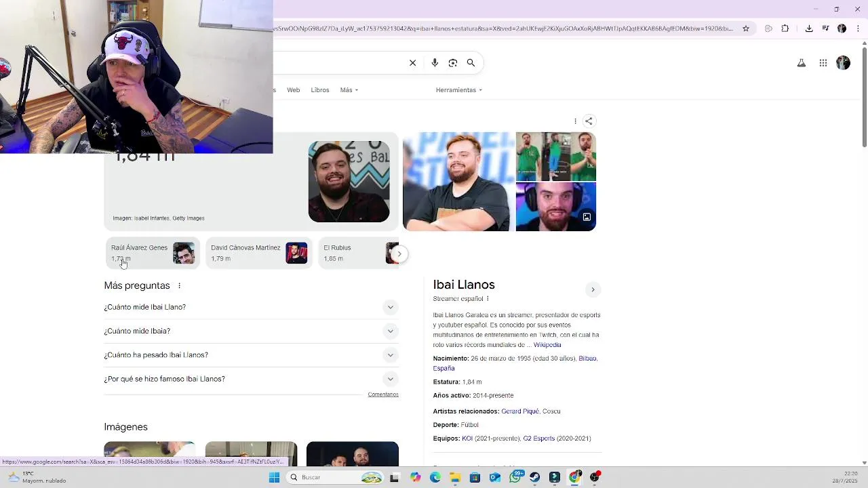Open Copilot from taskbar

point(415,477)
